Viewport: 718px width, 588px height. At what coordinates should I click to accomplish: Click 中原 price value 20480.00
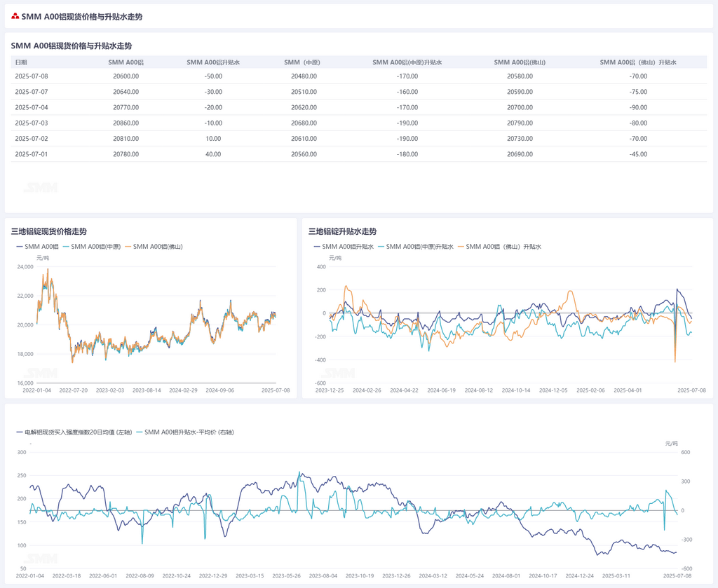[x=304, y=76]
